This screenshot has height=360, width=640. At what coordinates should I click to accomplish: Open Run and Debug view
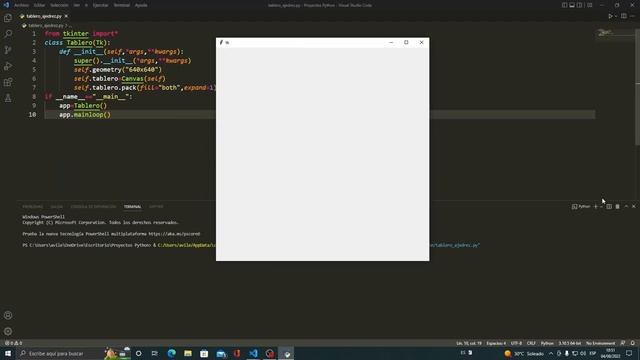(8, 66)
